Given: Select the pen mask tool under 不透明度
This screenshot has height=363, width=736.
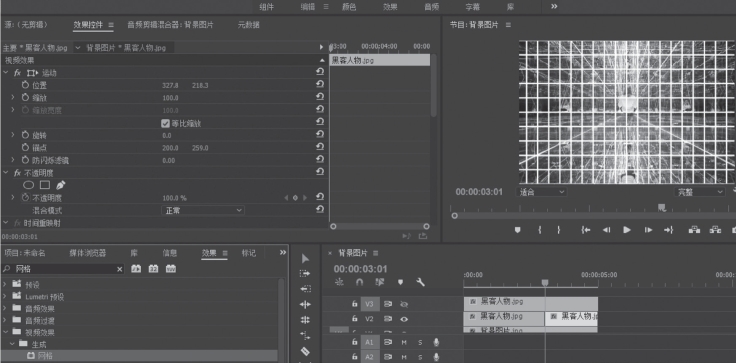Looking at the screenshot, I should [x=61, y=185].
